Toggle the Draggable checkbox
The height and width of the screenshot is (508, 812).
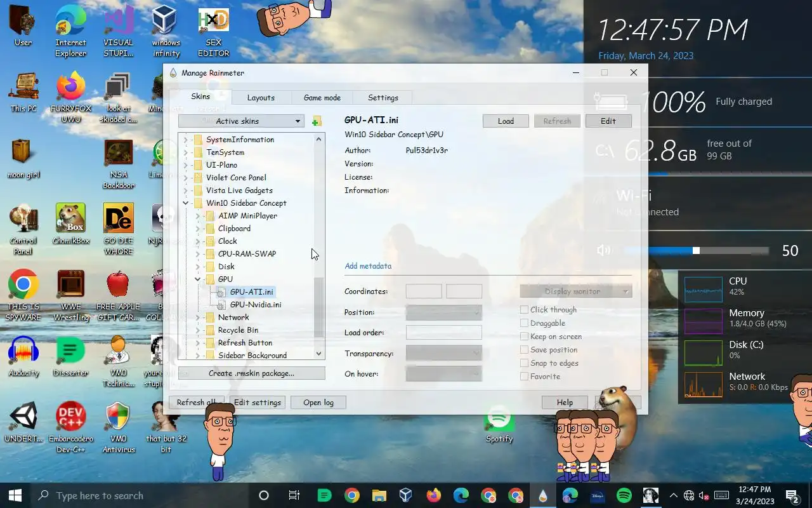tap(524, 323)
